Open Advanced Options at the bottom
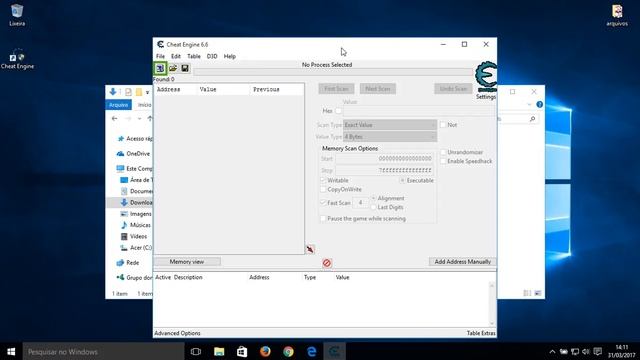The image size is (640, 360). pos(177,333)
